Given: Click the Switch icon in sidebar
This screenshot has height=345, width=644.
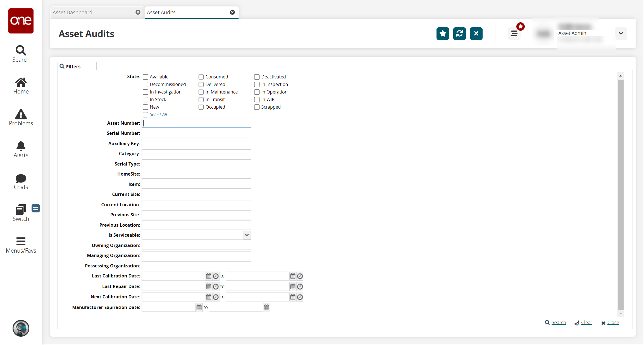Looking at the screenshot, I should (21, 213).
